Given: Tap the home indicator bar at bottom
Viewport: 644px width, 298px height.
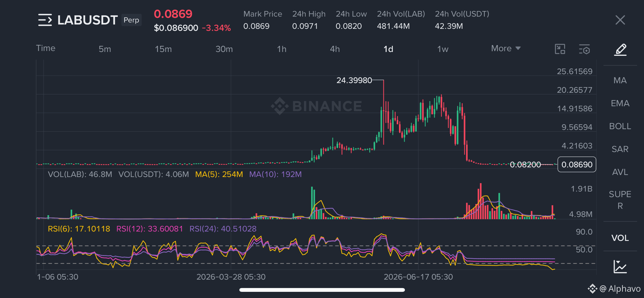Looking at the screenshot, I should pyautogui.click(x=322, y=290).
